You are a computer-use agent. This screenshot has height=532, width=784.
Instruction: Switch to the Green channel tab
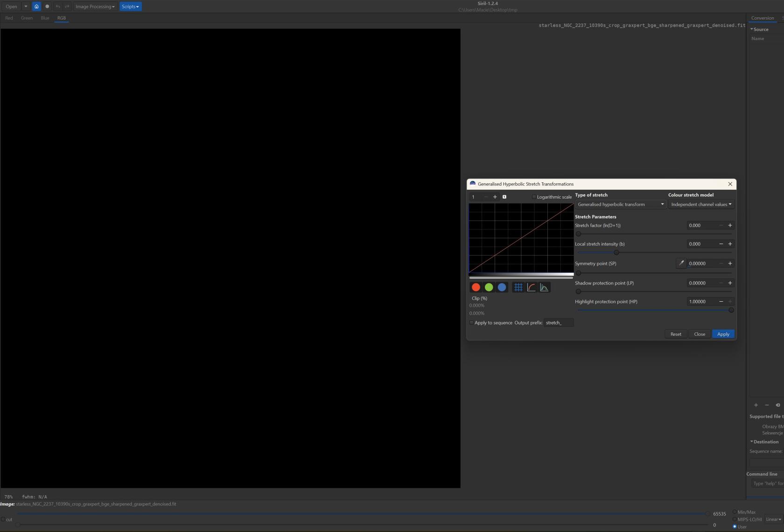pos(27,18)
